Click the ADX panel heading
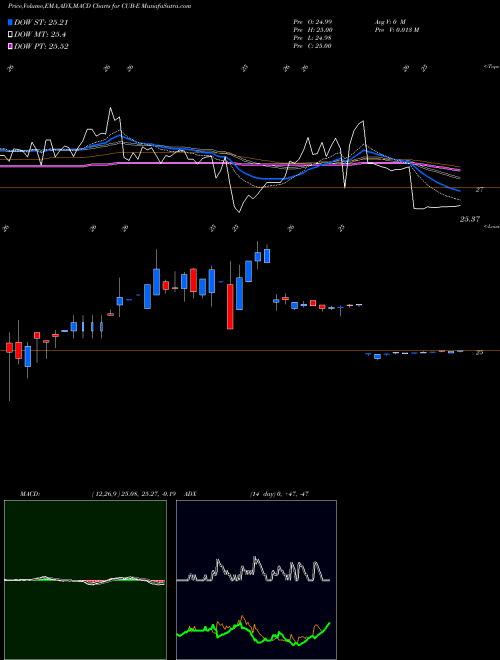Image resolution: width=500 pixels, height=660 pixels. 191,494
